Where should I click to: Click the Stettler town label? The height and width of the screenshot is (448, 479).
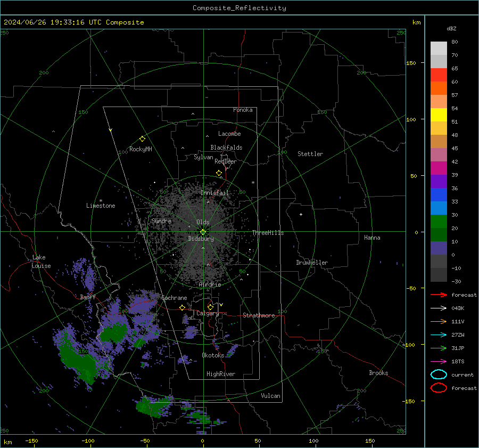point(310,154)
